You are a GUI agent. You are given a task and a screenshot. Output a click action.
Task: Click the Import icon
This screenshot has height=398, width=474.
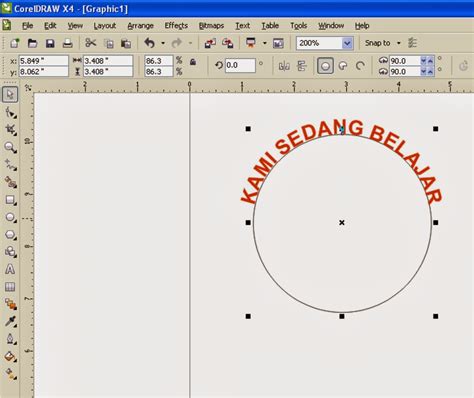pos(210,43)
